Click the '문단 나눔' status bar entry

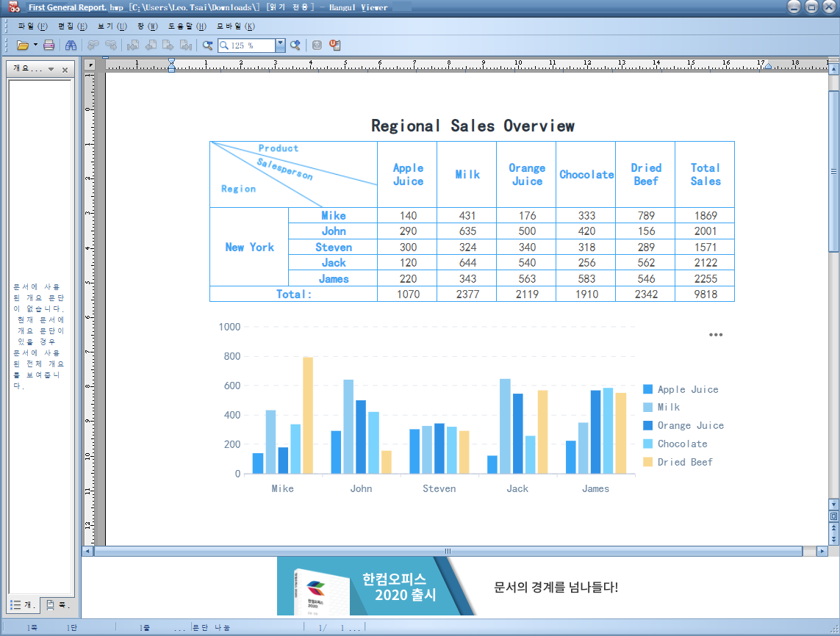click(x=211, y=627)
